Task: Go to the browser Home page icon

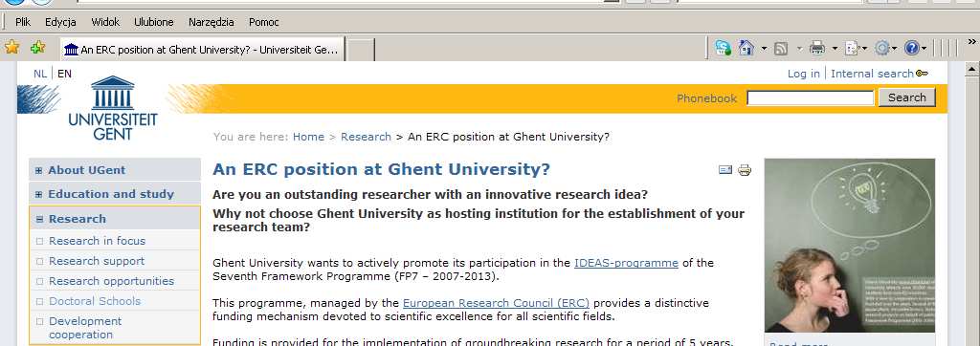Action: point(746,48)
